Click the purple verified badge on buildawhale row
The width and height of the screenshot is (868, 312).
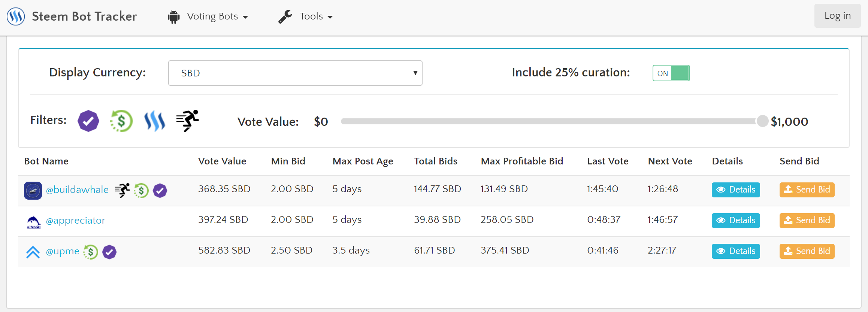pyautogui.click(x=160, y=191)
